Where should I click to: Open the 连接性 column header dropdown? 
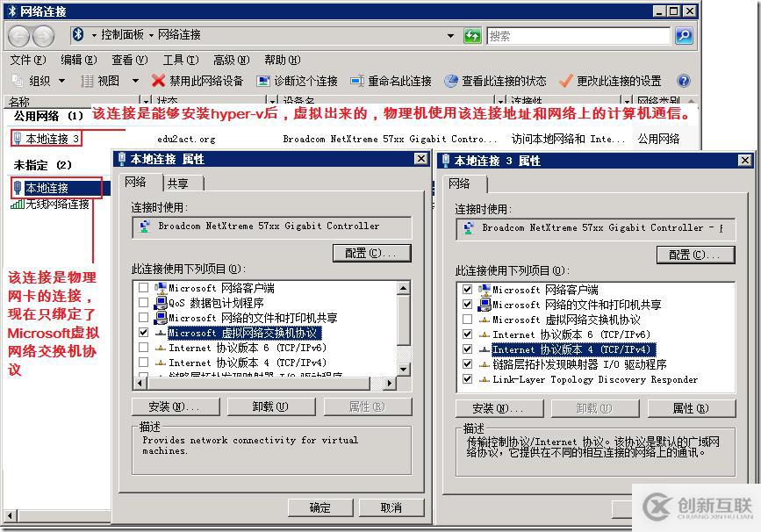pos(627,102)
